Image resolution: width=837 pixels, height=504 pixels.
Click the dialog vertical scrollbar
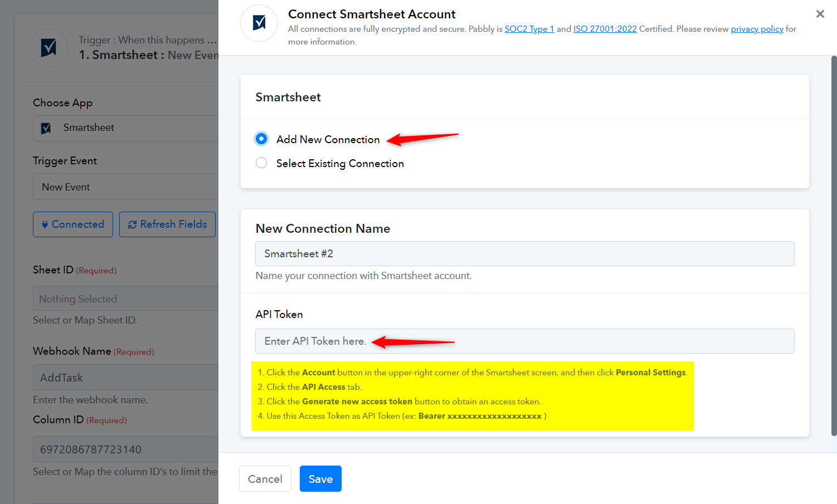834,245
